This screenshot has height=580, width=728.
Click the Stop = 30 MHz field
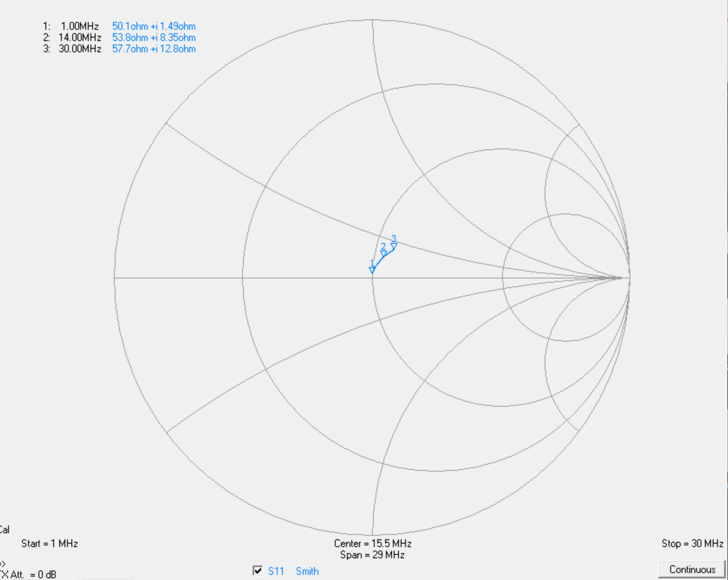click(x=692, y=544)
